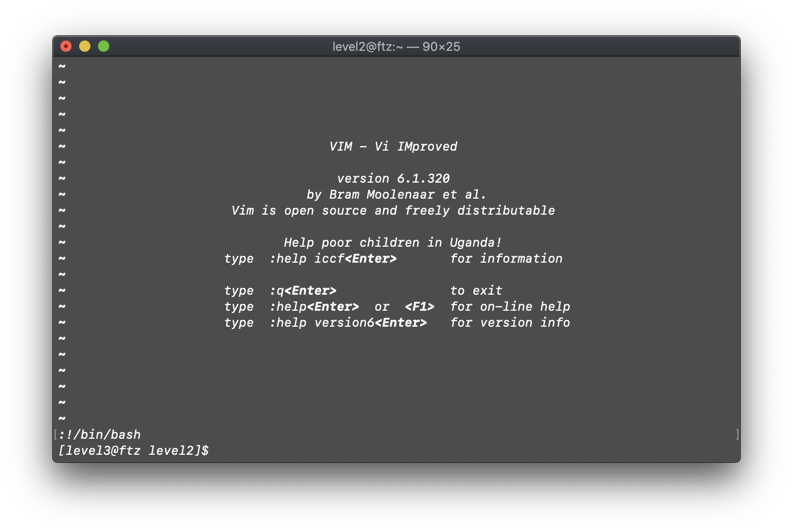Viewport: 793px width, 532px height.
Task: Click the ':!/bin/bash' command line
Action: pos(99,435)
